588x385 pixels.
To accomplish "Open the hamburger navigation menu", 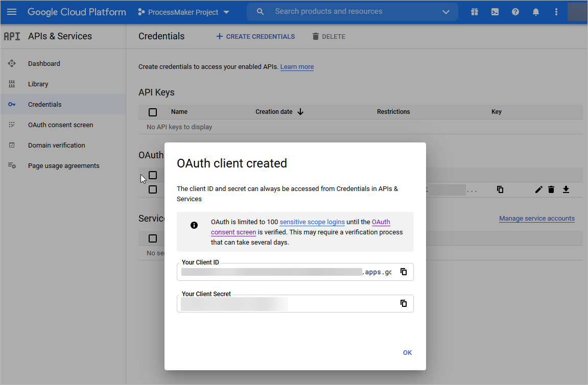I will pos(12,12).
